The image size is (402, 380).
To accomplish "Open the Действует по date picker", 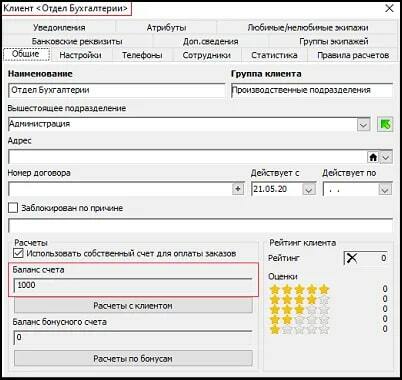I will [x=385, y=190].
